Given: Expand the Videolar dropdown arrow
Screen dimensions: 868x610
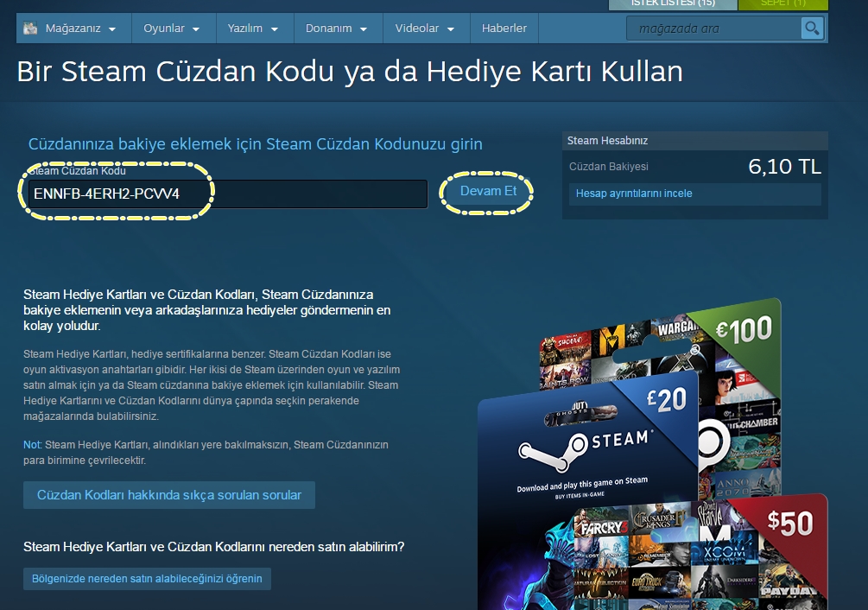Looking at the screenshot, I should point(451,29).
